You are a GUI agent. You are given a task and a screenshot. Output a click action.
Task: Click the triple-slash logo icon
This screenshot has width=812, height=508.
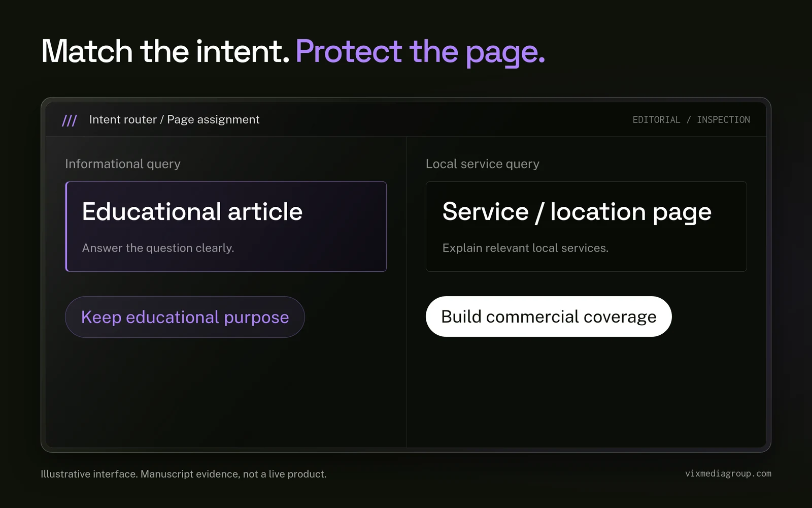coord(70,120)
